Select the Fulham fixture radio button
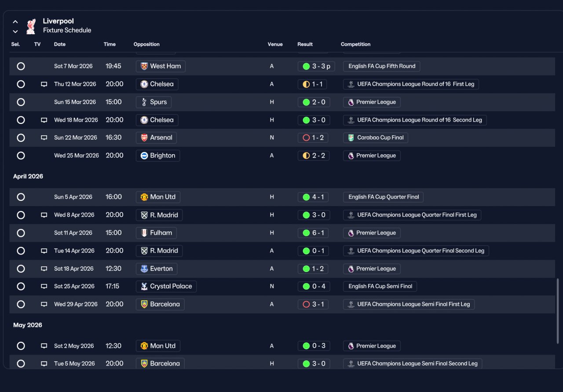This screenshot has height=392, width=563. pos(21,233)
